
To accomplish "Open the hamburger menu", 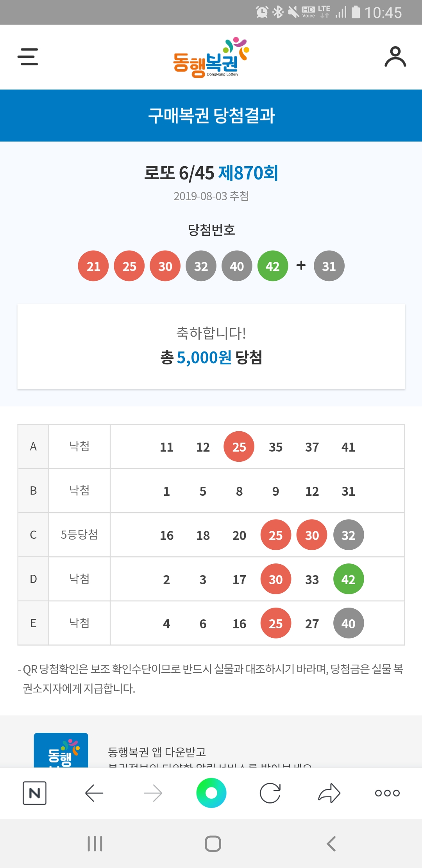I will tap(28, 57).
